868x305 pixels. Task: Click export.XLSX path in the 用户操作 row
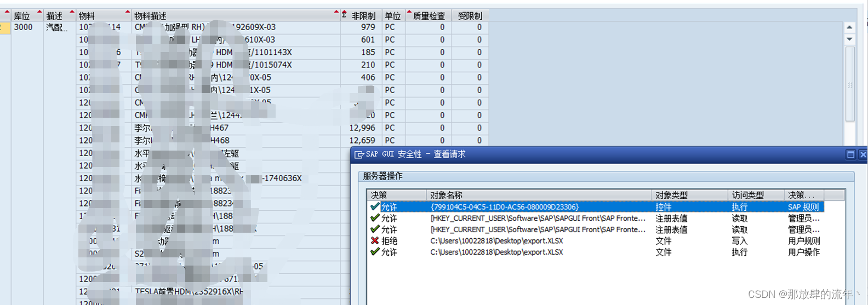click(496, 252)
